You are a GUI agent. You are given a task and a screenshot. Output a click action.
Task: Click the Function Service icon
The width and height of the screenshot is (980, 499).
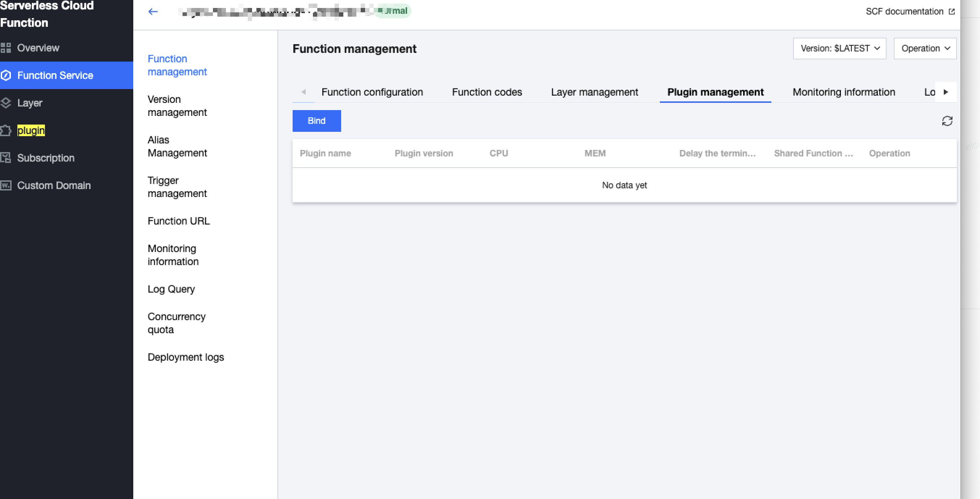6,75
